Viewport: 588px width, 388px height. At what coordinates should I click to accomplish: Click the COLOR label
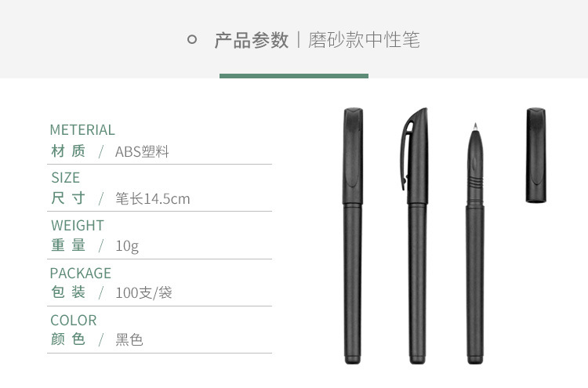pyautogui.click(x=74, y=321)
